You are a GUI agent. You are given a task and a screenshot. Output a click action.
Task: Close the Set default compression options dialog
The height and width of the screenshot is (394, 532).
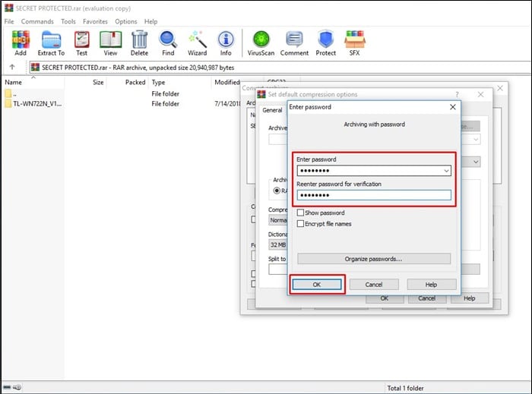pyautogui.click(x=481, y=95)
